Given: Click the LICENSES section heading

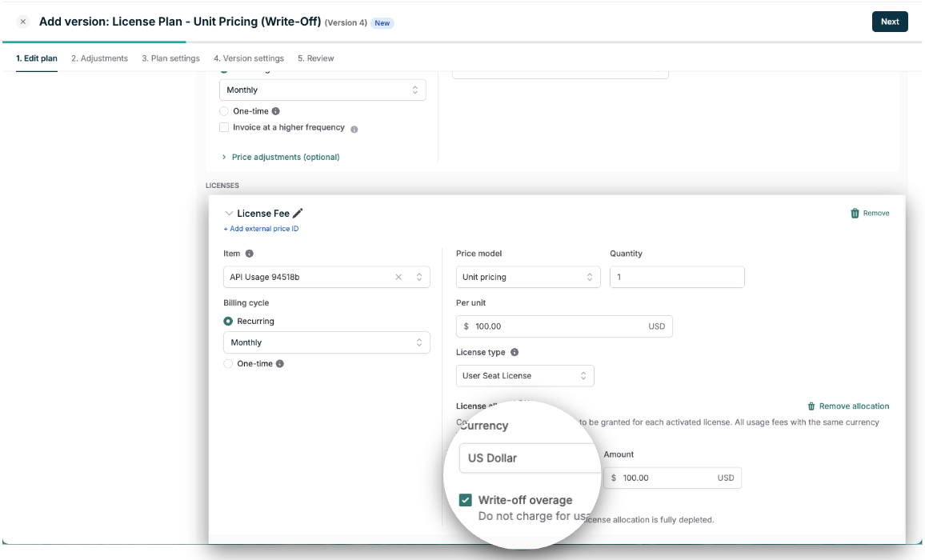Looking at the screenshot, I should (x=222, y=186).
